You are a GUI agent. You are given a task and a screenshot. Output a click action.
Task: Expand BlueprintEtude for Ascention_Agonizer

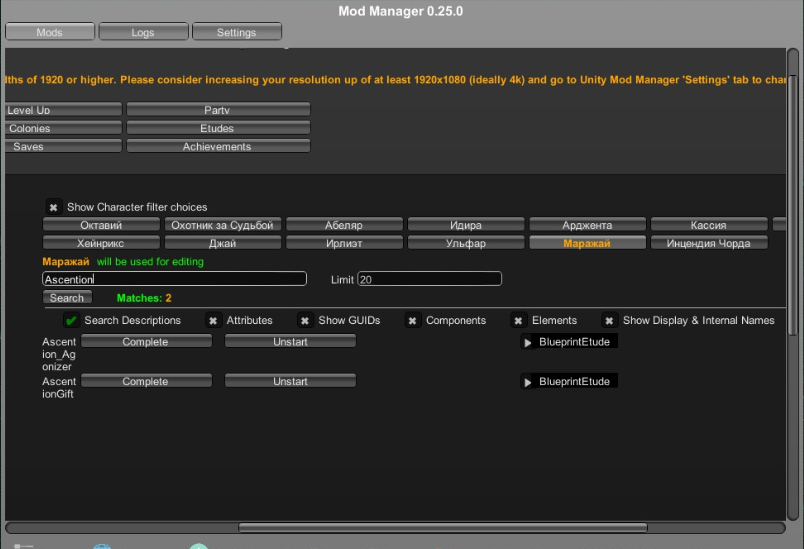click(x=568, y=342)
